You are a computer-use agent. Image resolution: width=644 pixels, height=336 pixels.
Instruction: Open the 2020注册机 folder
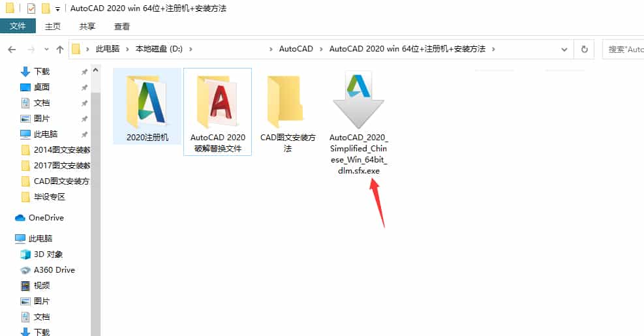coord(147,107)
